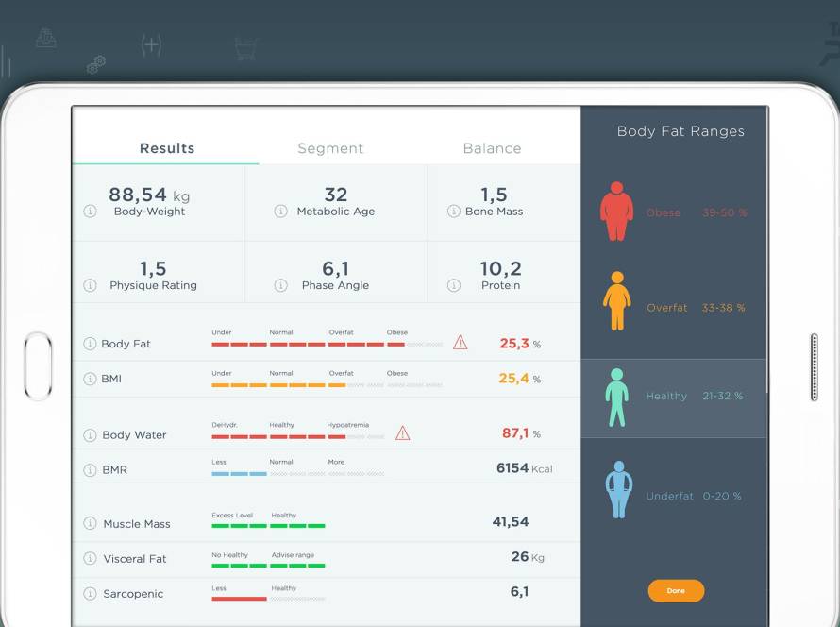Click the "Body Fat Ranges" panel title
Viewport: 840px width, 627px height.
680,131
